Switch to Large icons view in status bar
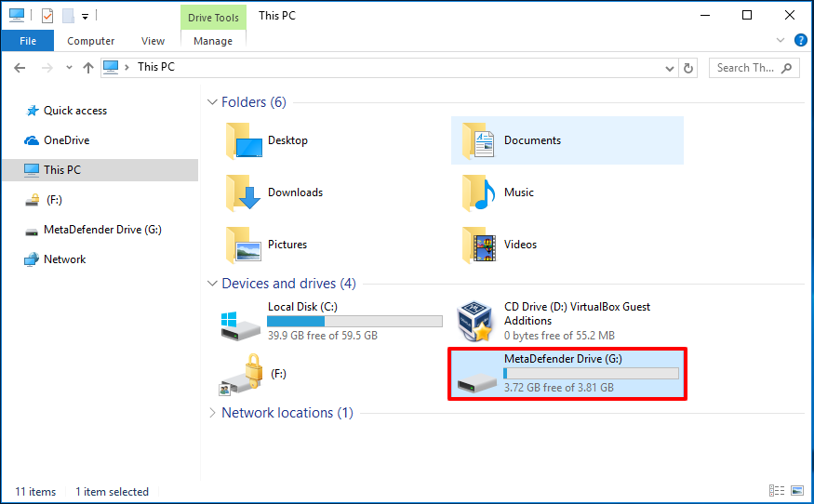 point(797,490)
